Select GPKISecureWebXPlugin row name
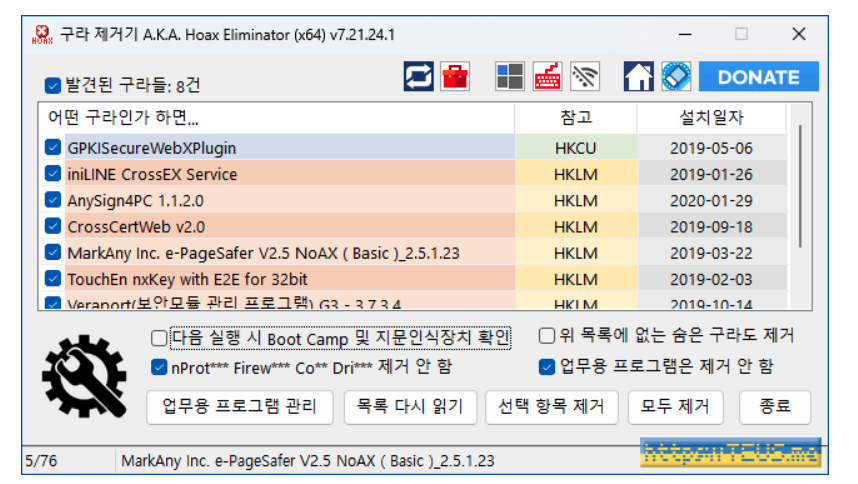Image resolution: width=858 pixels, height=484 pixels. [x=152, y=148]
